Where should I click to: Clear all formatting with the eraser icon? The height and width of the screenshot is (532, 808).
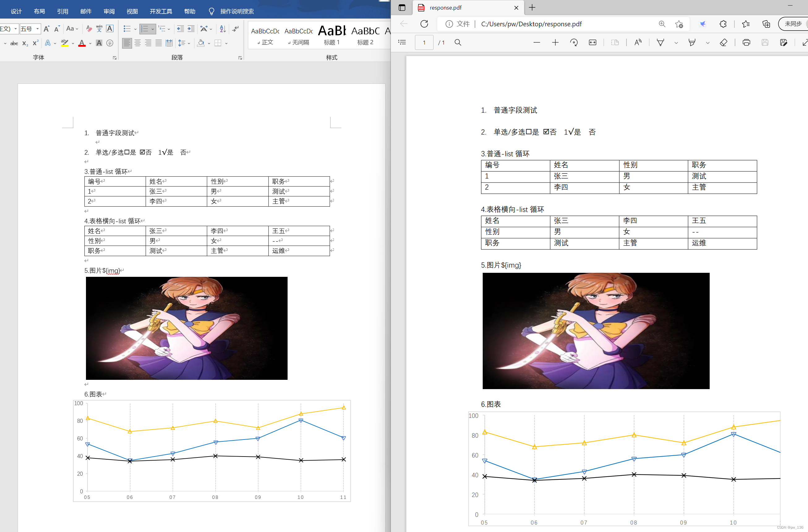pyautogui.click(x=724, y=42)
